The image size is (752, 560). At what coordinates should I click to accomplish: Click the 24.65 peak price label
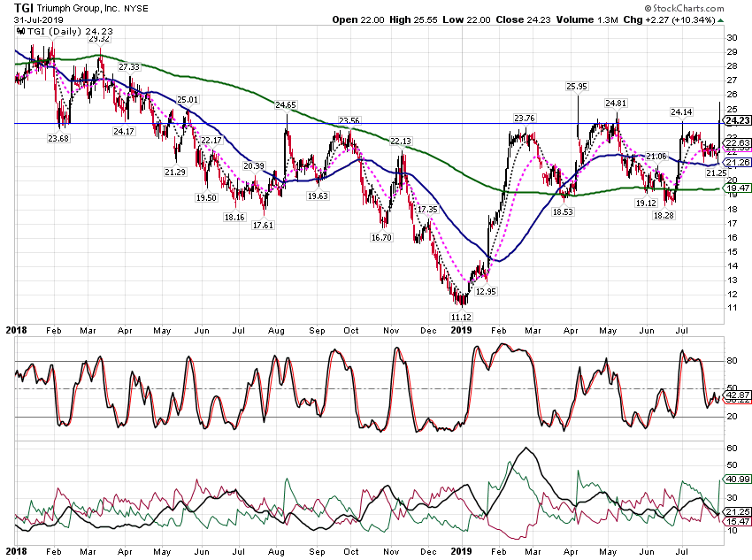click(x=286, y=105)
